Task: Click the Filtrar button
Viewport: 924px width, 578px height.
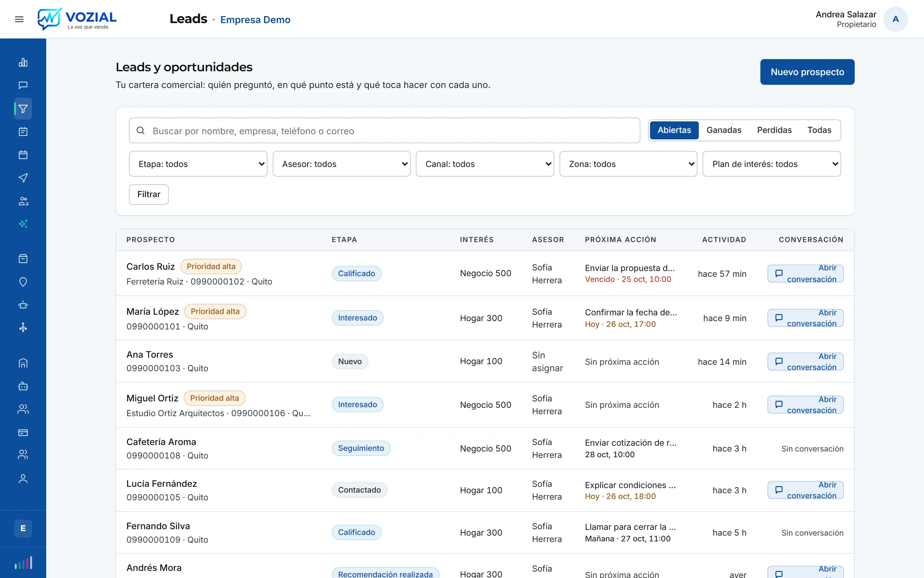Action: [149, 195]
